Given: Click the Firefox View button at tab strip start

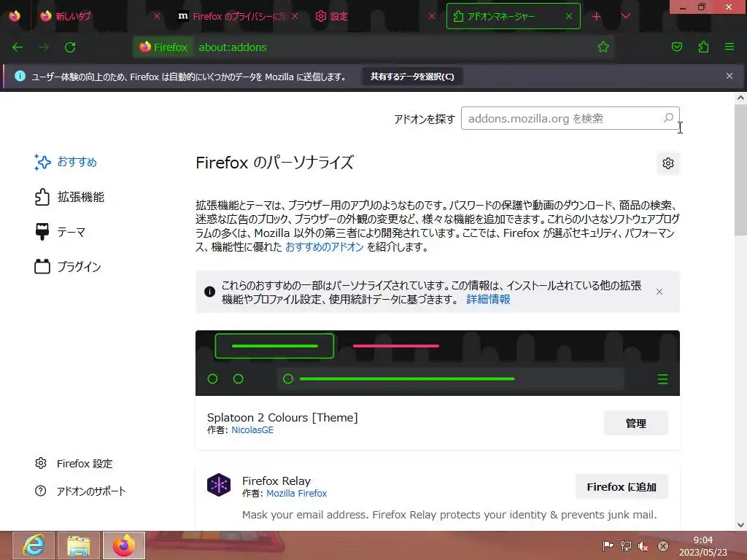Looking at the screenshot, I should tap(15, 16).
